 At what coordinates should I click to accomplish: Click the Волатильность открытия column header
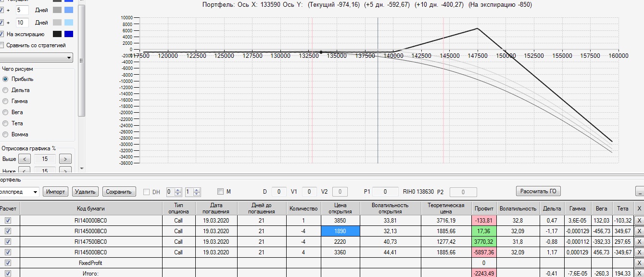(390, 208)
